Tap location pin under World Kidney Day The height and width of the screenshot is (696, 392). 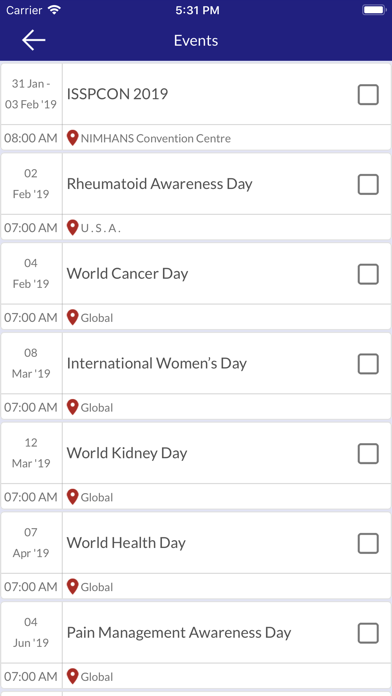72,497
